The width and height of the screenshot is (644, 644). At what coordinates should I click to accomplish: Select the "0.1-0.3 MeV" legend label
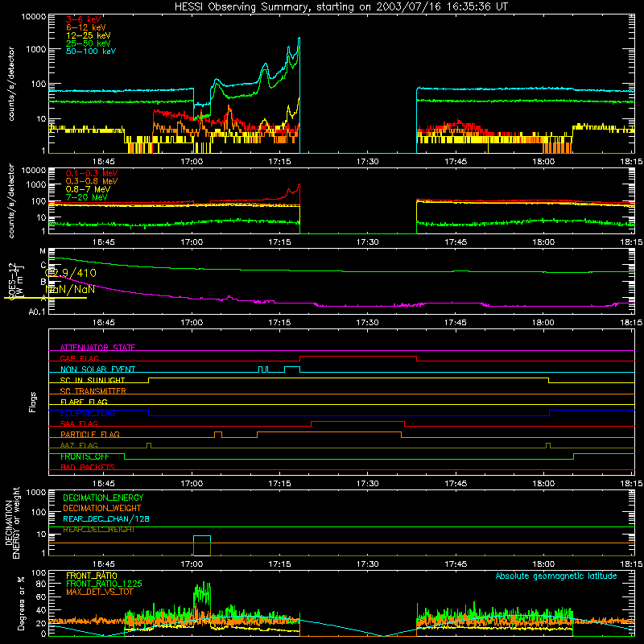tap(92, 173)
